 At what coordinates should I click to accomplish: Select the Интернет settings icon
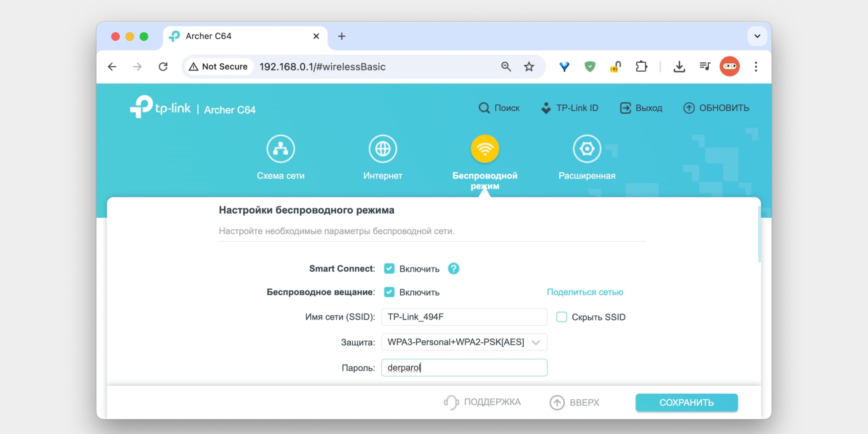382,148
